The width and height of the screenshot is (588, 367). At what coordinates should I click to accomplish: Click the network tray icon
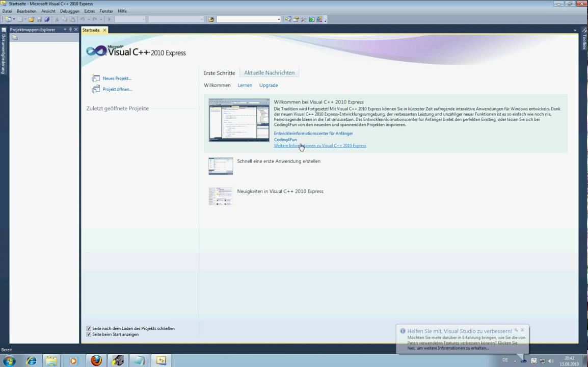coord(542,361)
